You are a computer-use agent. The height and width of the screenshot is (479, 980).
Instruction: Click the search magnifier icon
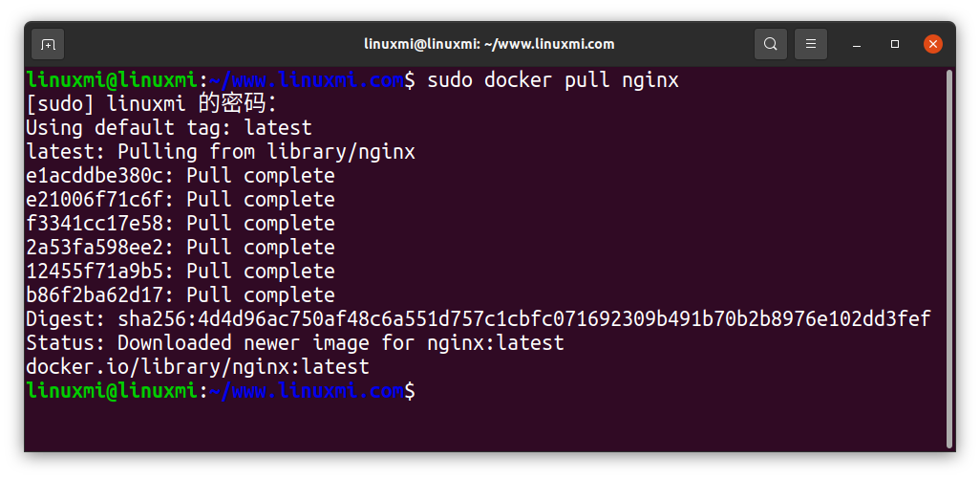tap(771, 44)
